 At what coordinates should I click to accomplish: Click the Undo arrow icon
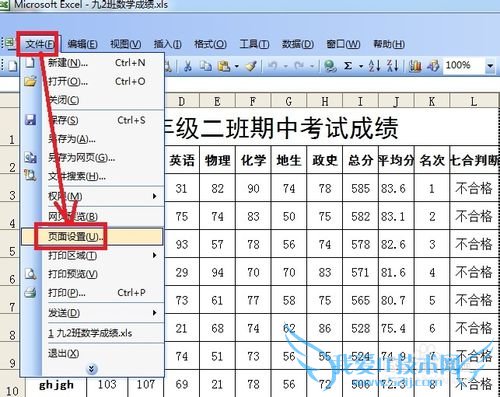273,66
